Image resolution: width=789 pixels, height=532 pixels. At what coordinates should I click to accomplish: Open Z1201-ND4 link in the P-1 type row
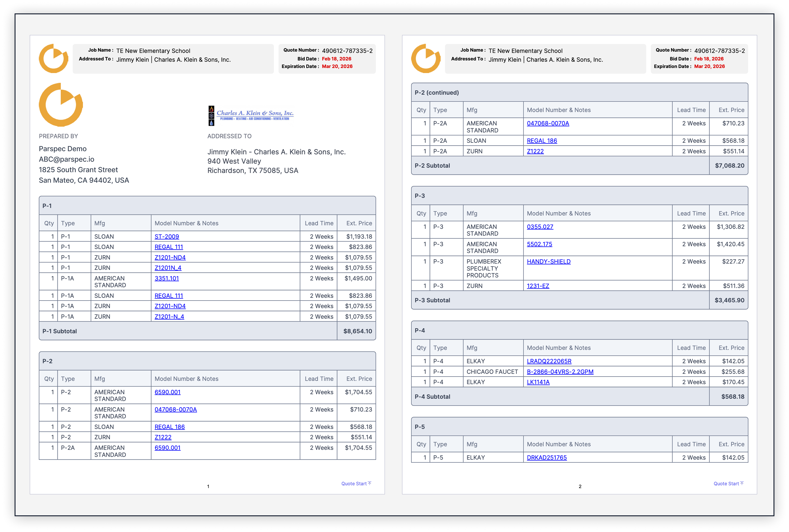click(170, 258)
